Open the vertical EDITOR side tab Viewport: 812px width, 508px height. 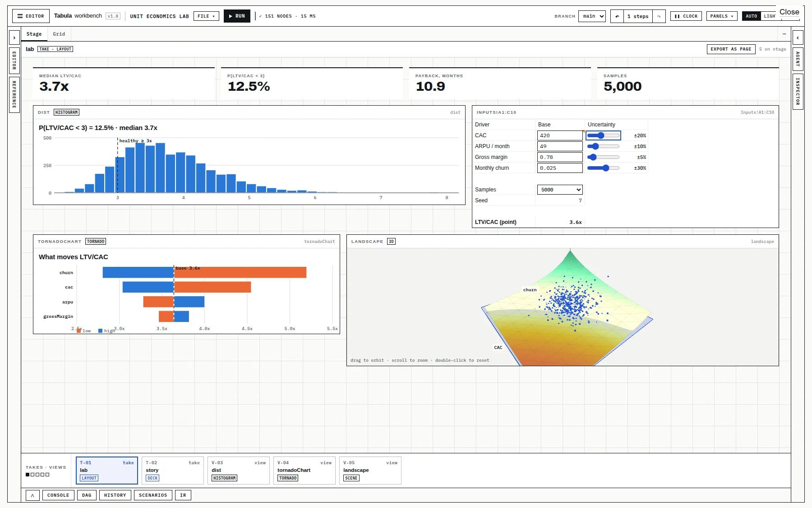click(14, 61)
